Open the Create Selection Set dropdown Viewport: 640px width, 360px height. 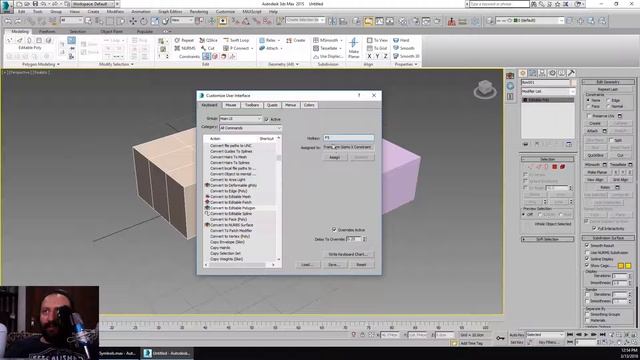point(305,20)
